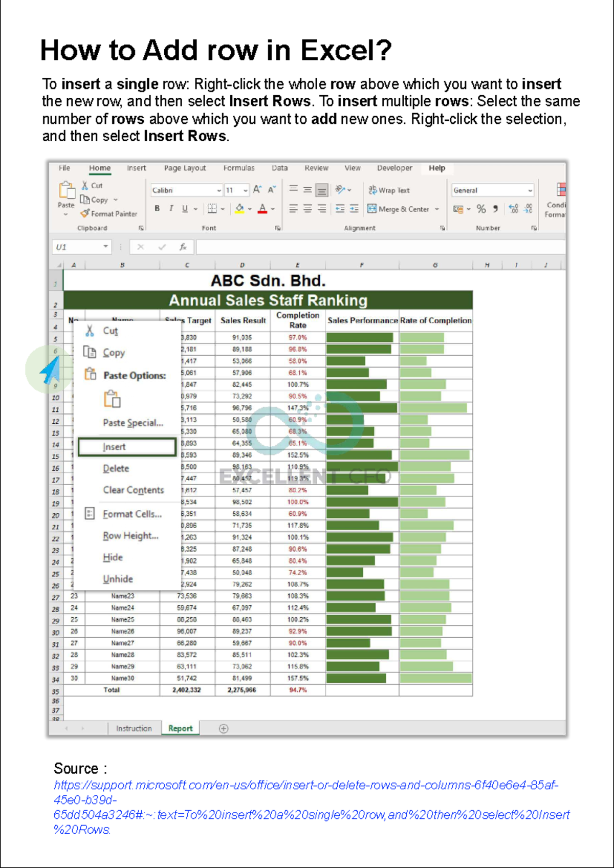Click Increase Decimal icon
614x868 pixels.
514,209
